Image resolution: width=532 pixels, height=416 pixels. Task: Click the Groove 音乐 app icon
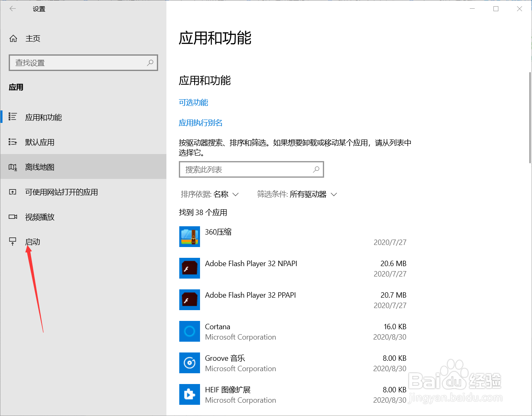point(190,363)
